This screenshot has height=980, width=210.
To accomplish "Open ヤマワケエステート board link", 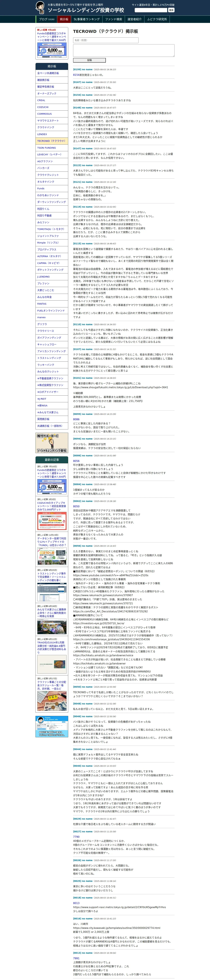I will click(52, 121).
